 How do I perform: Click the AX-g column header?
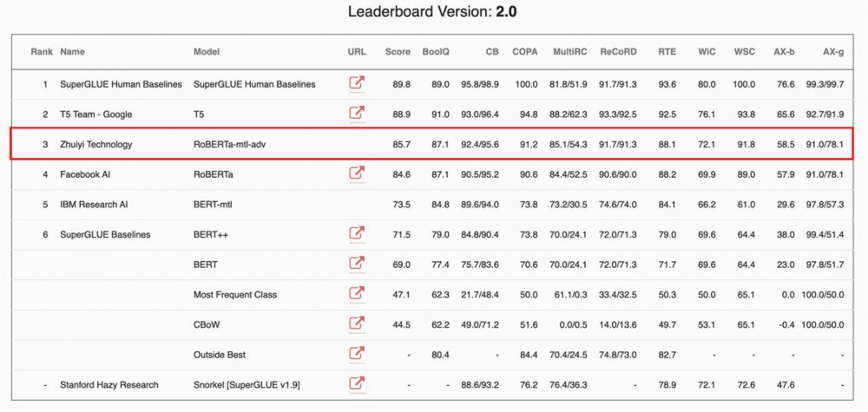(833, 52)
